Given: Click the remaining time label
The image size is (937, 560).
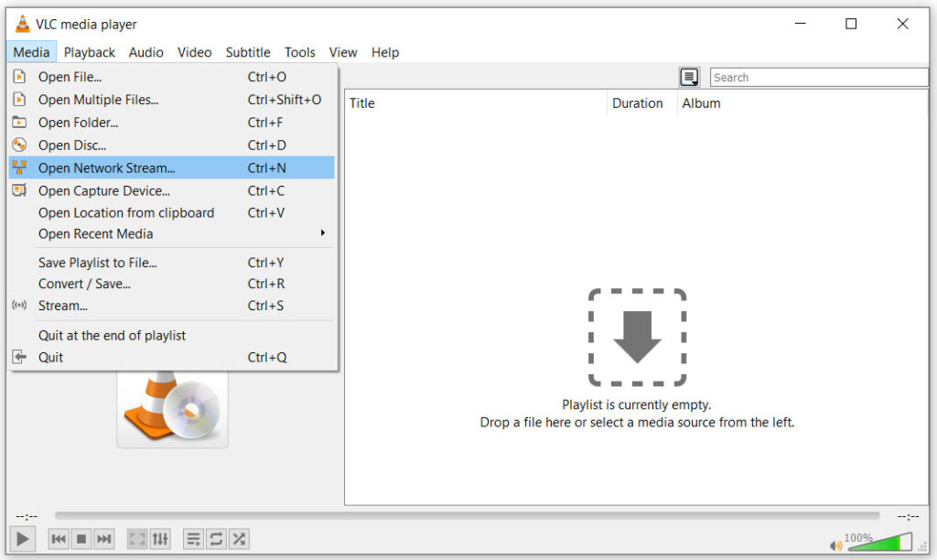Looking at the screenshot, I should tap(908, 516).
